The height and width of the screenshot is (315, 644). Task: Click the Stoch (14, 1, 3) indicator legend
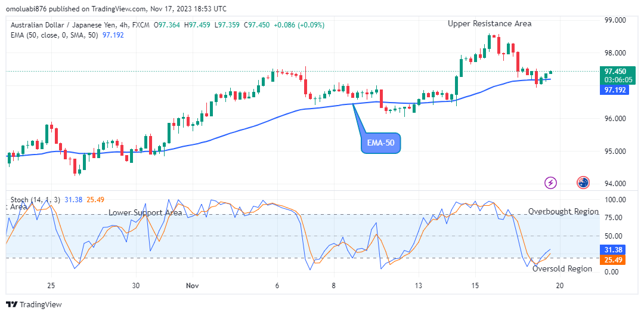click(x=36, y=200)
